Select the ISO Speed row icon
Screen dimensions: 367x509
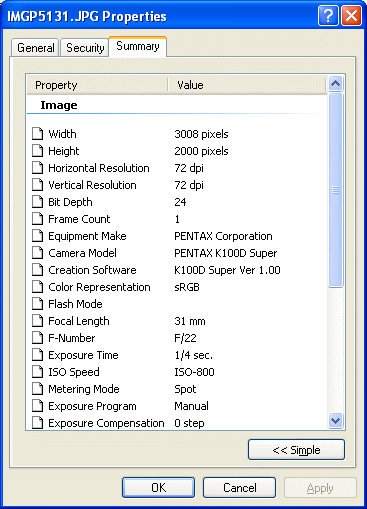click(x=38, y=372)
